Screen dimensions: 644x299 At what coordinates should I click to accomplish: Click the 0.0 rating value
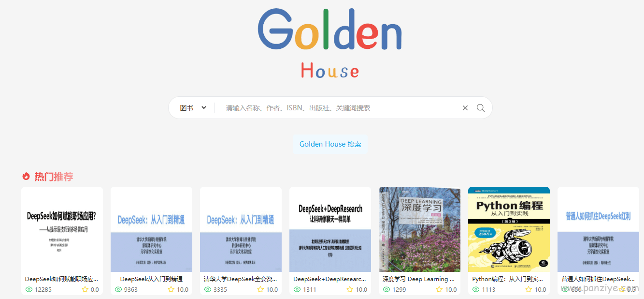coord(95,290)
